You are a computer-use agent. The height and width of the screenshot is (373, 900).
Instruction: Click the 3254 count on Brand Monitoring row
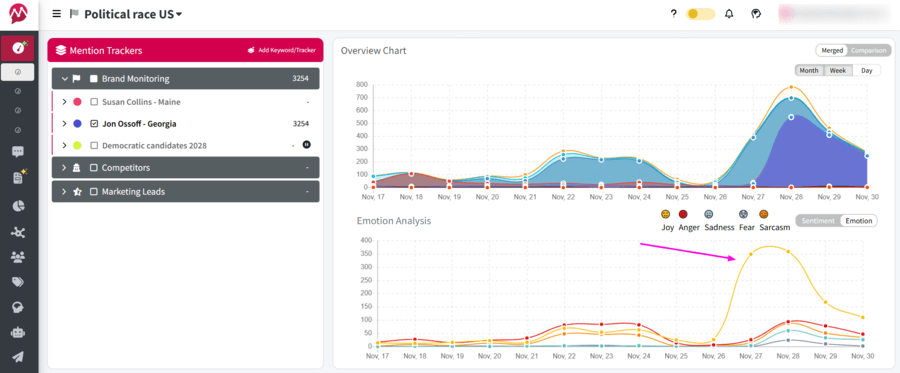(300, 79)
